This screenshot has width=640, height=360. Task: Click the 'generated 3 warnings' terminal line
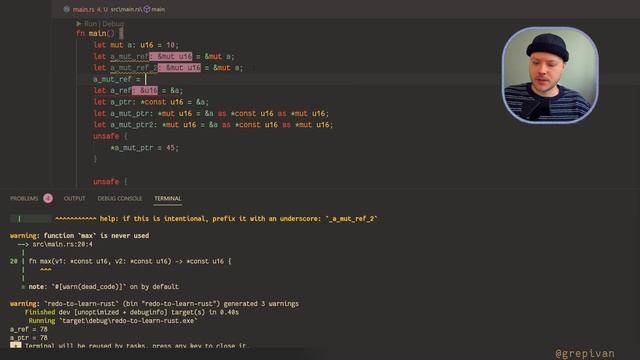[x=154, y=304]
